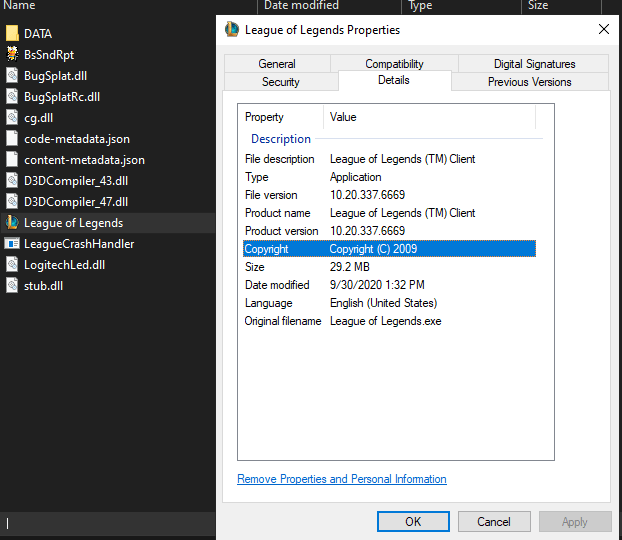
Task: Click the League of Legends exe icon in file list
Action: click(12, 223)
